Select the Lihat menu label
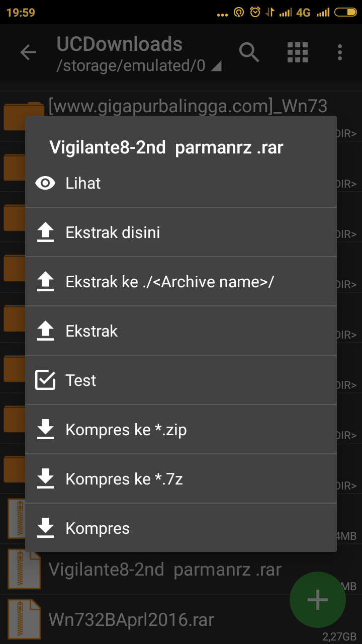 point(83,183)
